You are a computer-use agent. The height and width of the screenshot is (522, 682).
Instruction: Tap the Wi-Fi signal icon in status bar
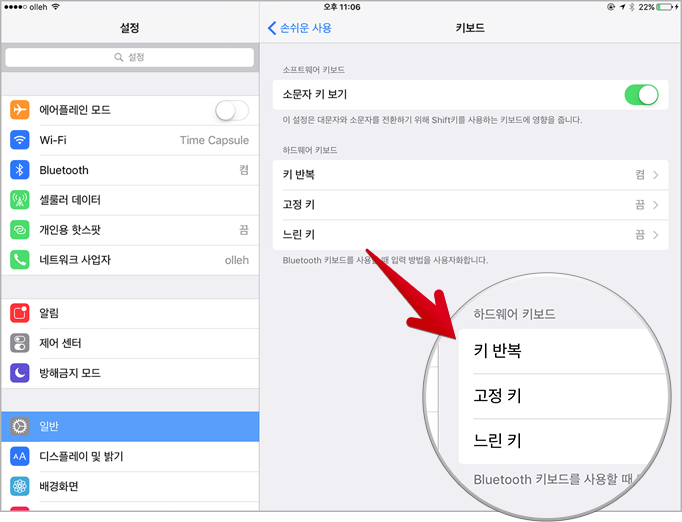[x=55, y=7]
